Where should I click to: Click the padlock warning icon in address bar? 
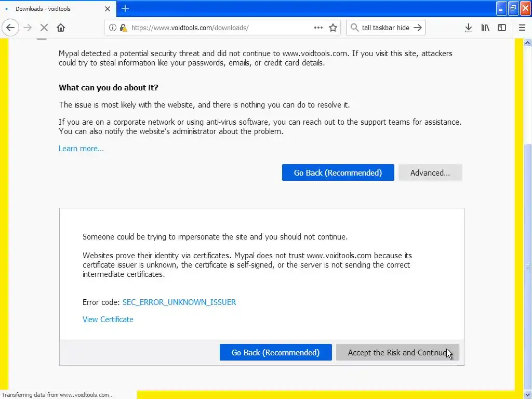[123, 28]
